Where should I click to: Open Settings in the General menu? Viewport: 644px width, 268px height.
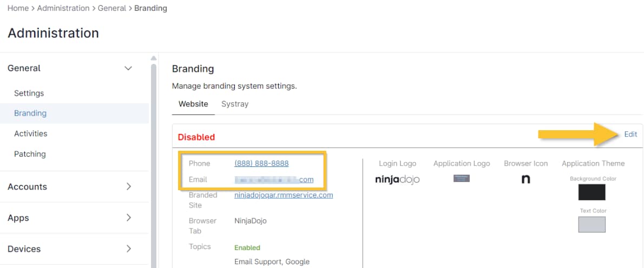pos(29,93)
